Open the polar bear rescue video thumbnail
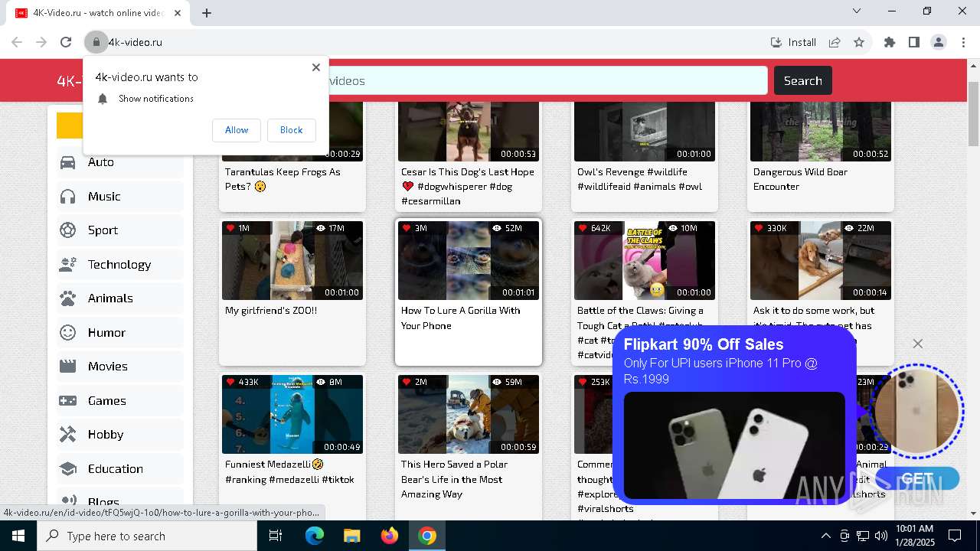Screen dimensions: 980x551 tap(469, 414)
